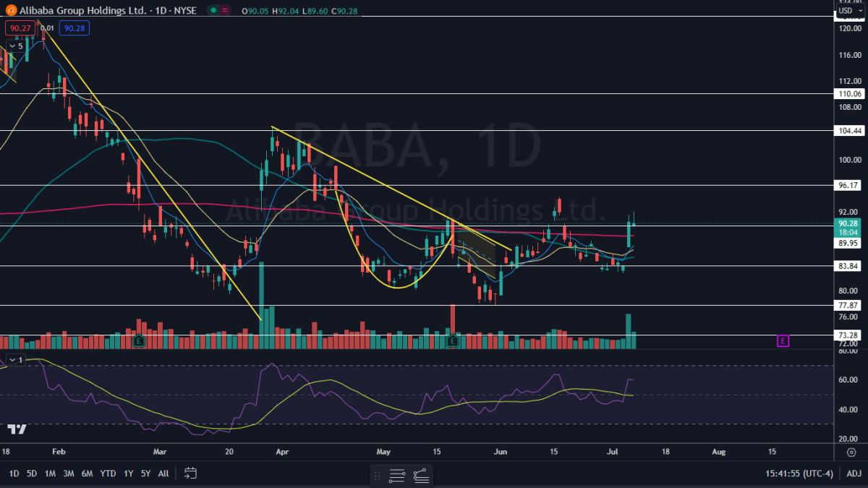Click the Apr label on the time axis

pos(283,452)
